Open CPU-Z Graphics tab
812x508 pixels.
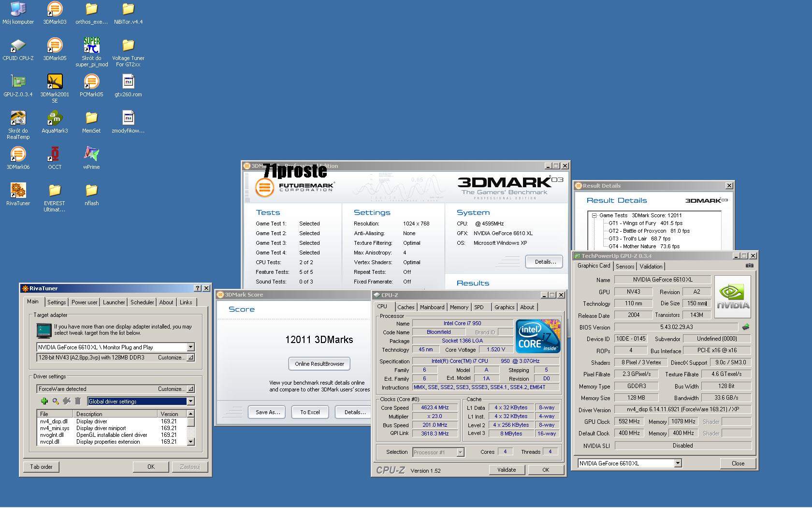[x=504, y=307]
